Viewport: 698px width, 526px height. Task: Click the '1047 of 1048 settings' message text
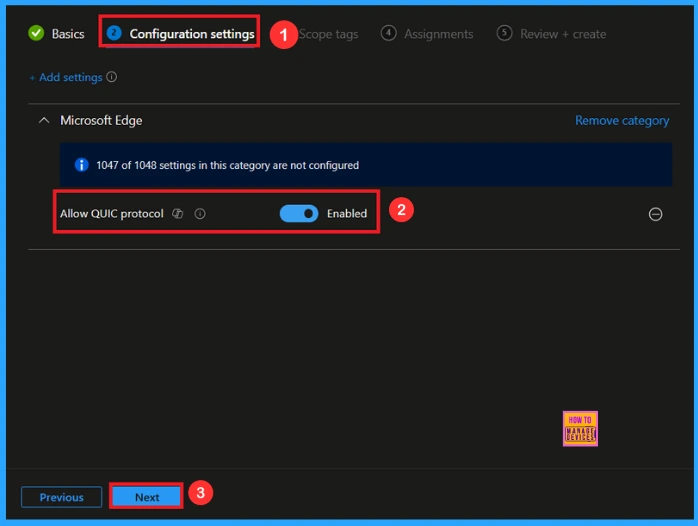pos(227,165)
